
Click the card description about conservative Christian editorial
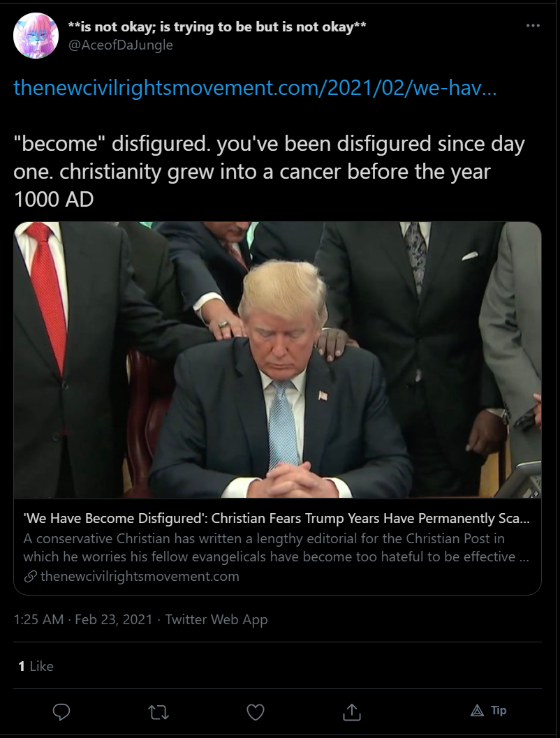277,547
